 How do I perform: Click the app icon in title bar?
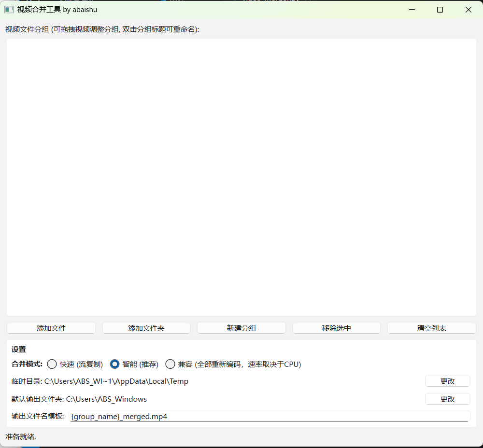(9, 10)
